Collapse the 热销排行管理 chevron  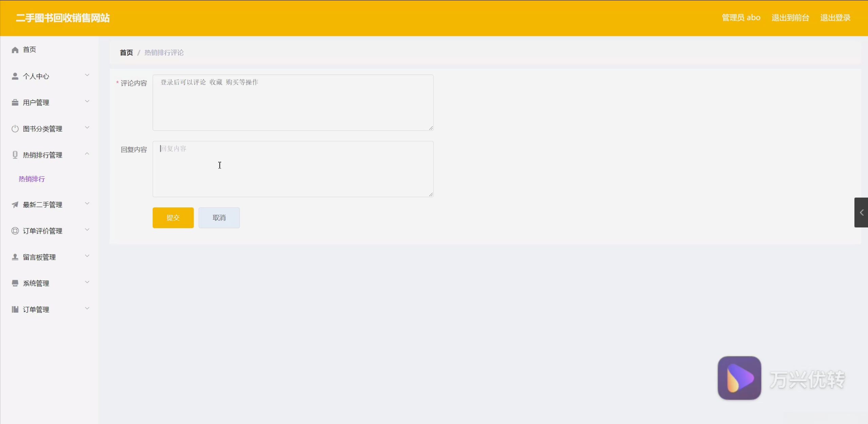[87, 154]
